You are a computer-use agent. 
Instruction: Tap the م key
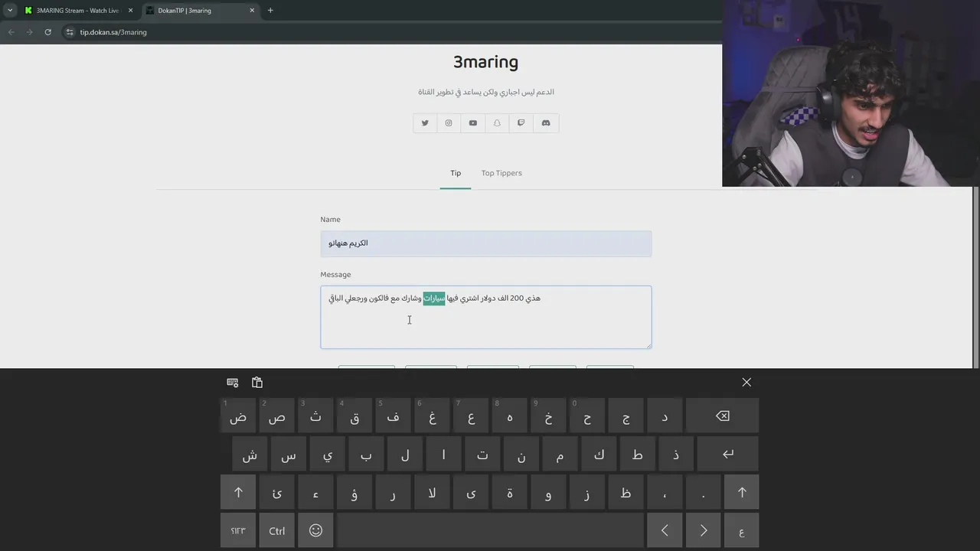coord(560,454)
